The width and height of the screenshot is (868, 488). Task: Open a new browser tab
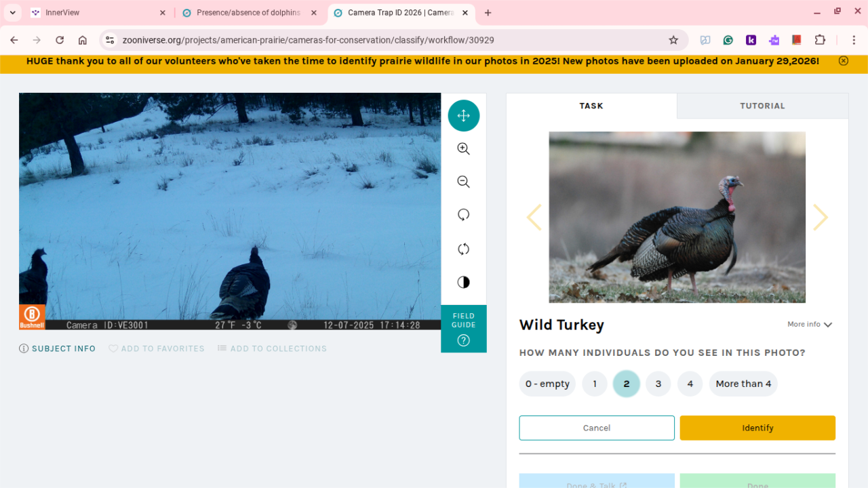(488, 13)
